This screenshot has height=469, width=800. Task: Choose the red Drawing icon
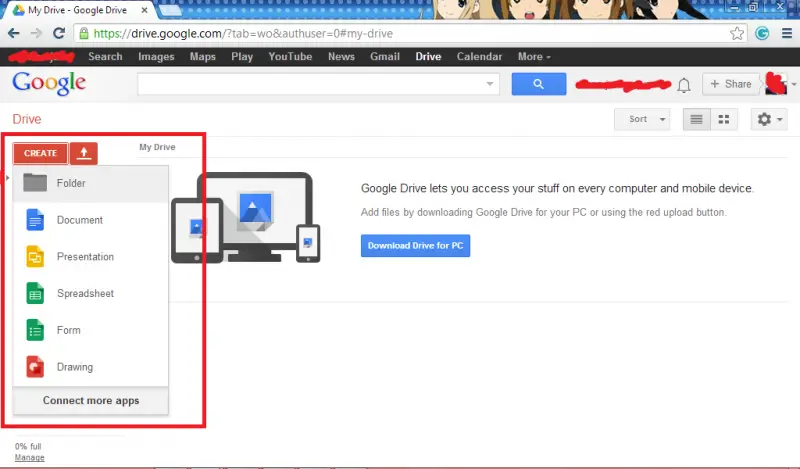[35, 367]
